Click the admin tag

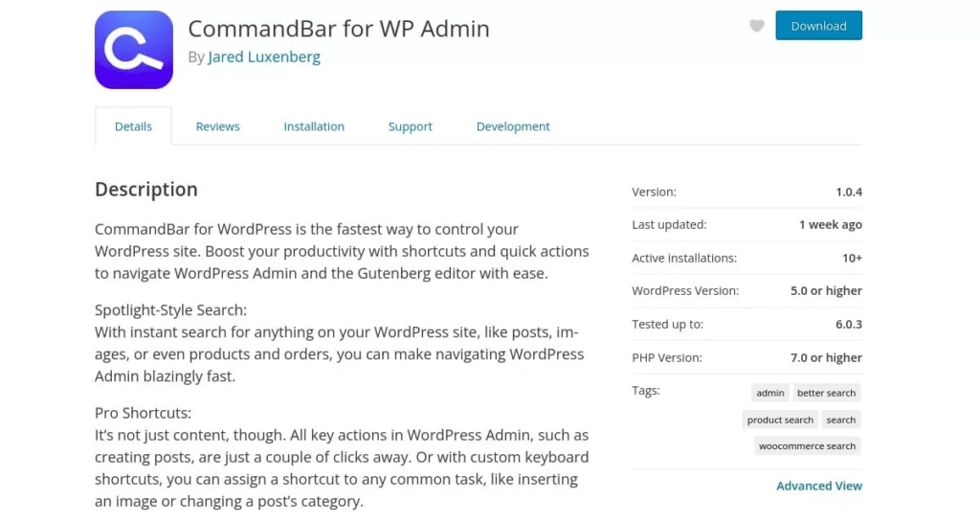(x=770, y=393)
